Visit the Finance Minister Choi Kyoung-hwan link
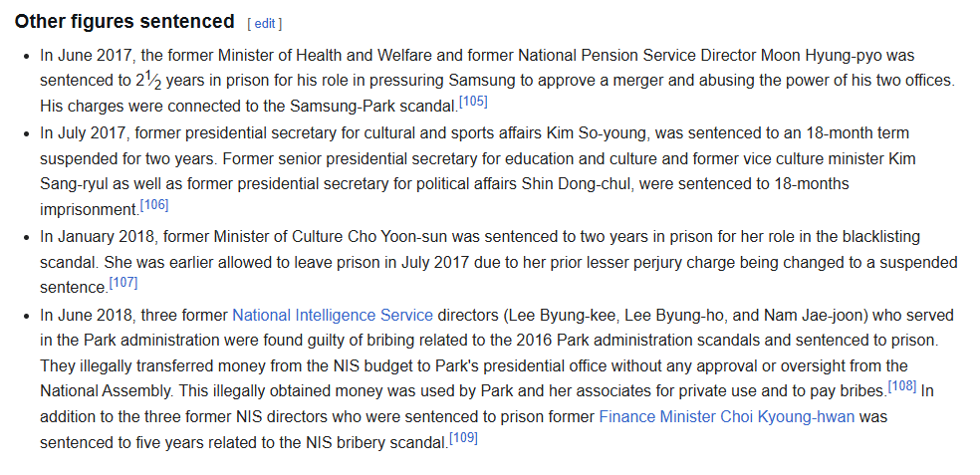The width and height of the screenshot is (980, 475). [x=727, y=417]
